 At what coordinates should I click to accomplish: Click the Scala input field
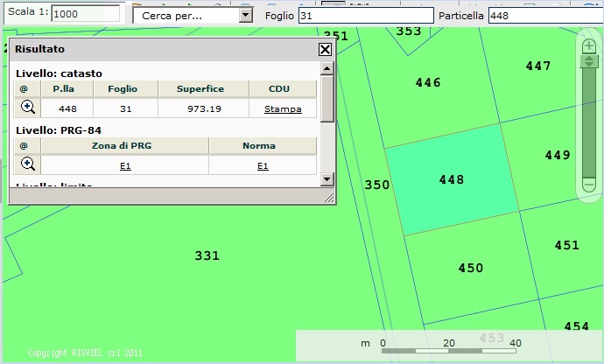87,15
